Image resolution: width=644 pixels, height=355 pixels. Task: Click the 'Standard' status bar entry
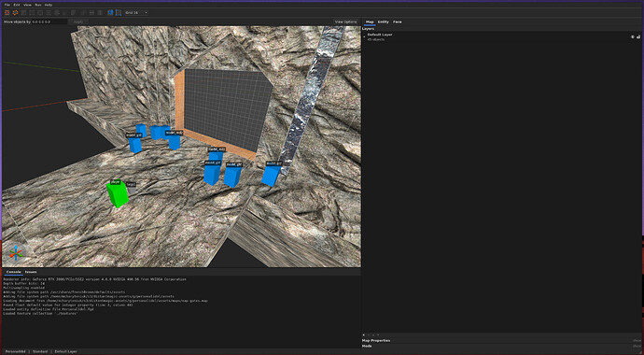pos(40,351)
